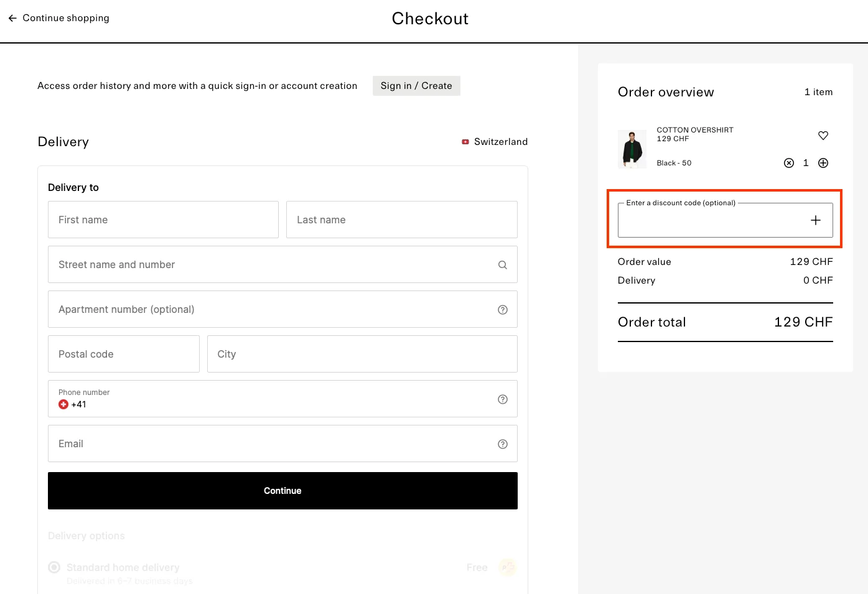The height and width of the screenshot is (594, 868).
Task: Click the cotton overshirt product thumbnail
Action: (632, 149)
